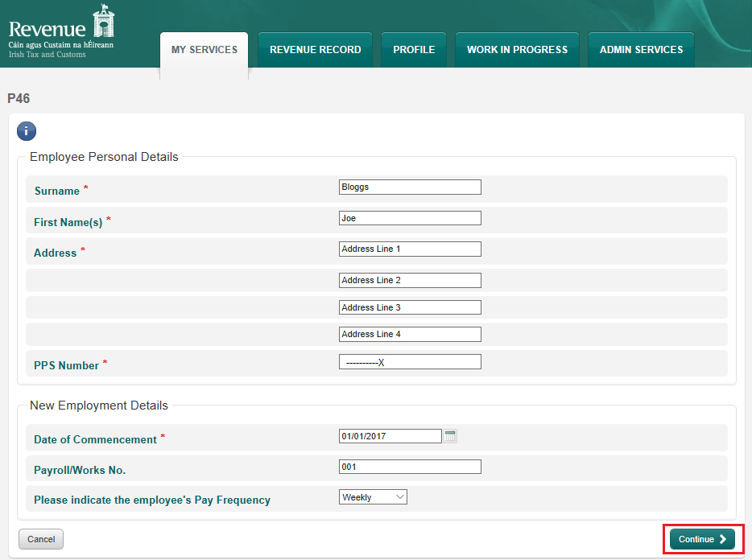Expand the Pay Frequency dropdown

(x=373, y=497)
